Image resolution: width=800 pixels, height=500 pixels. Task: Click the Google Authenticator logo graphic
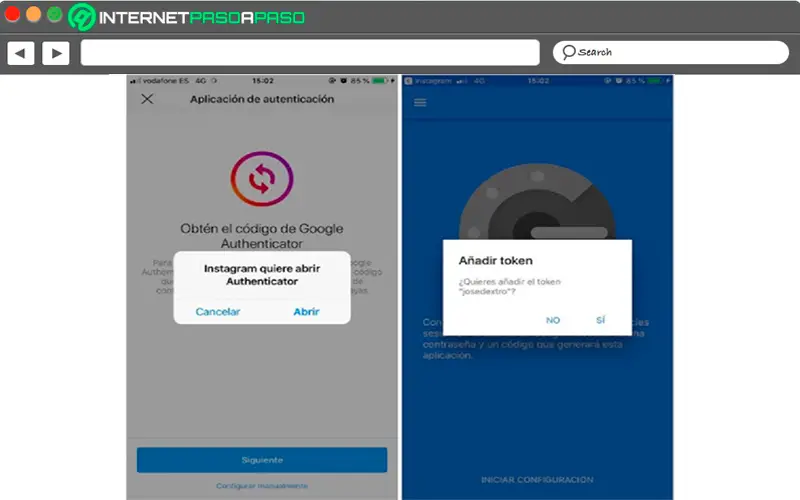coord(537,202)
